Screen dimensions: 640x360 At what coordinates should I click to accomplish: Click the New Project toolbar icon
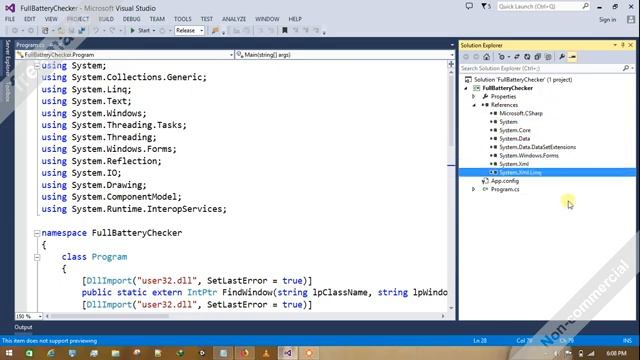click(x=45, y=31)
